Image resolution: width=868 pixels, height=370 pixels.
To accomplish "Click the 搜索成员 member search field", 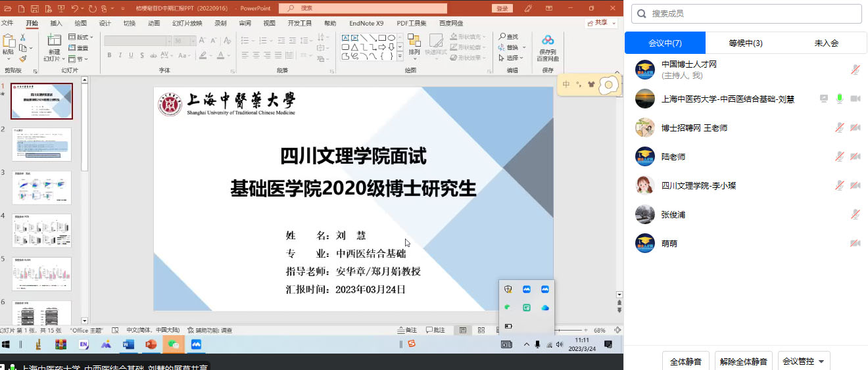I will coord(746,14).
